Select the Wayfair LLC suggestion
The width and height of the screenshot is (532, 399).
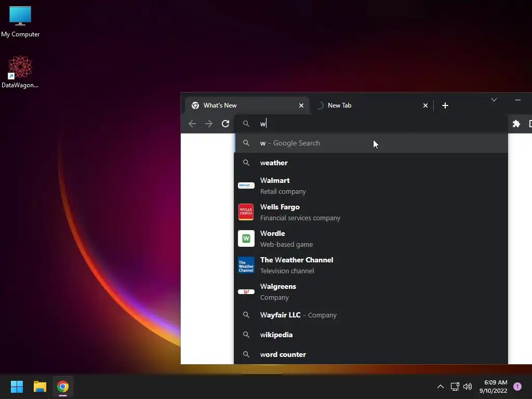[371, 315]
